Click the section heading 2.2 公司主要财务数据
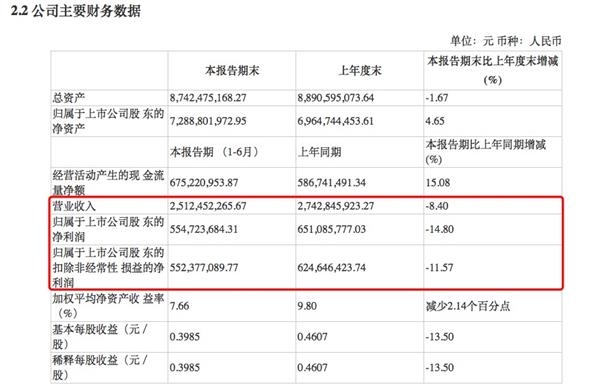This screenshot has width=600, height=389. pyautogui.click(x=75, y=11)
